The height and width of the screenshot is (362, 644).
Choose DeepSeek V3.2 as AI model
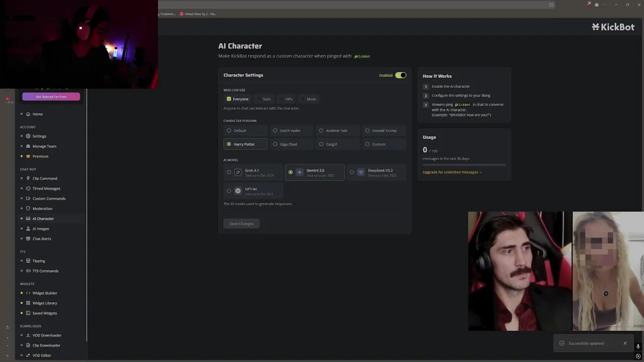coord(376,172)
